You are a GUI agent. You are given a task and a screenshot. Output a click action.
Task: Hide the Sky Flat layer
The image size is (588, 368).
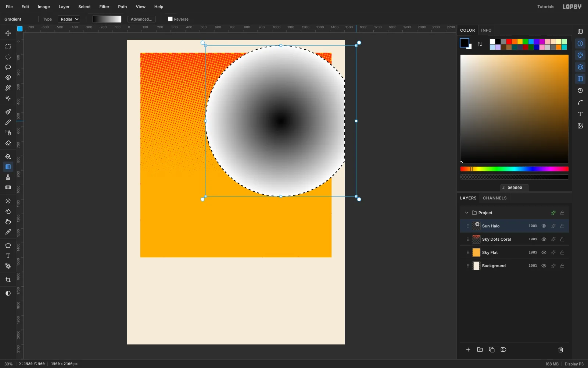544,252
